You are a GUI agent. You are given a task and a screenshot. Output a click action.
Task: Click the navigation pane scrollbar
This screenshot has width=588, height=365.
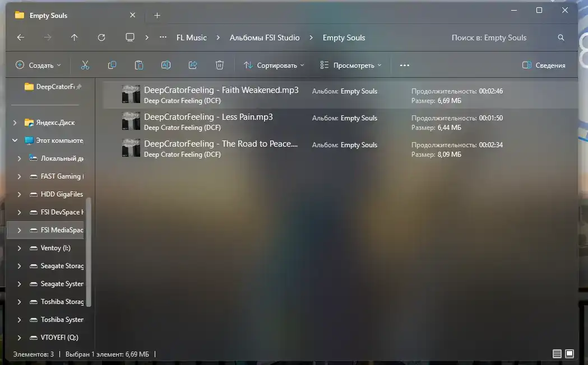[x=89, y=252]
